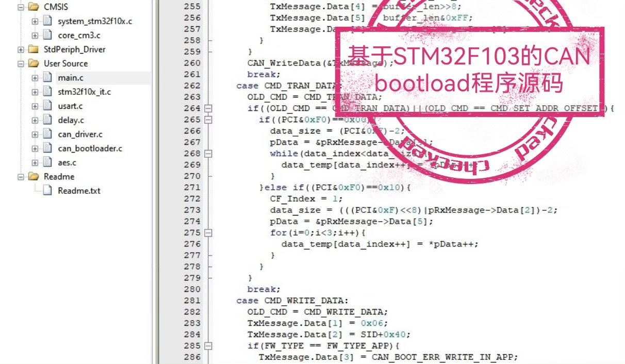The height and width of the screenshot is (364, 625).
Task: Expand the can_bootloader.c file node
Action: (x=35, y=148)
